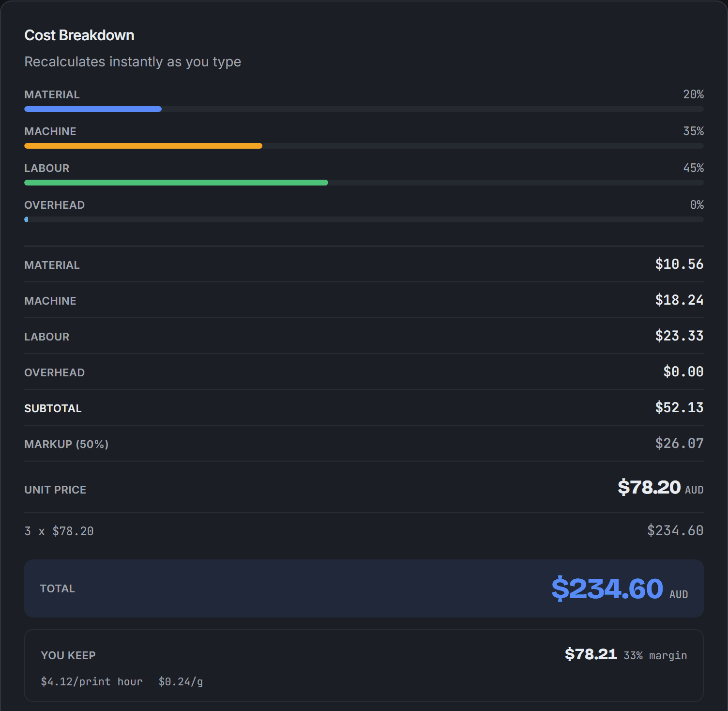Click the SUBTOTAL label
This screenshot has height=711, width=728.
pos(53,408)
